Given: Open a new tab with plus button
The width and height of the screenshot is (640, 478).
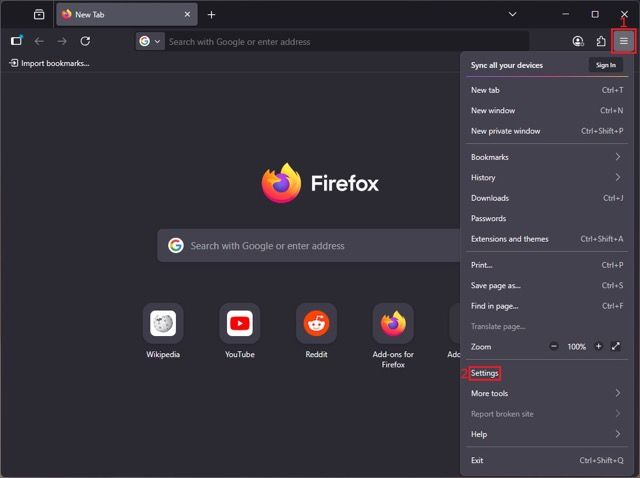Looking at the screenshot, I should (211, 15).
